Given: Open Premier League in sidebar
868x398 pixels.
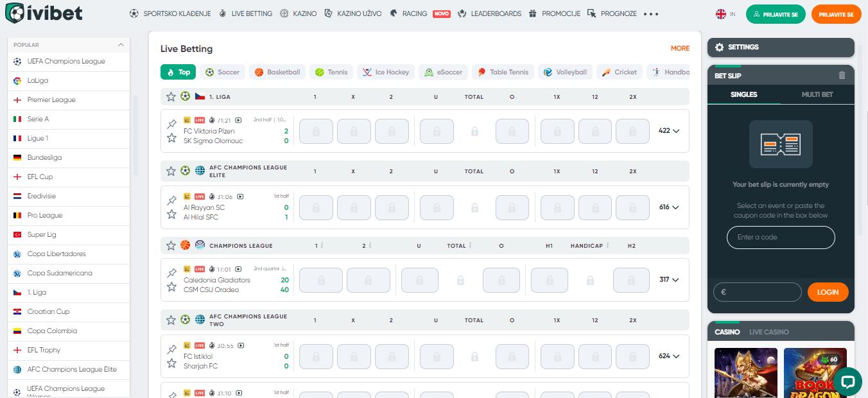Looking at the screenshot, I should coord(69,100).
